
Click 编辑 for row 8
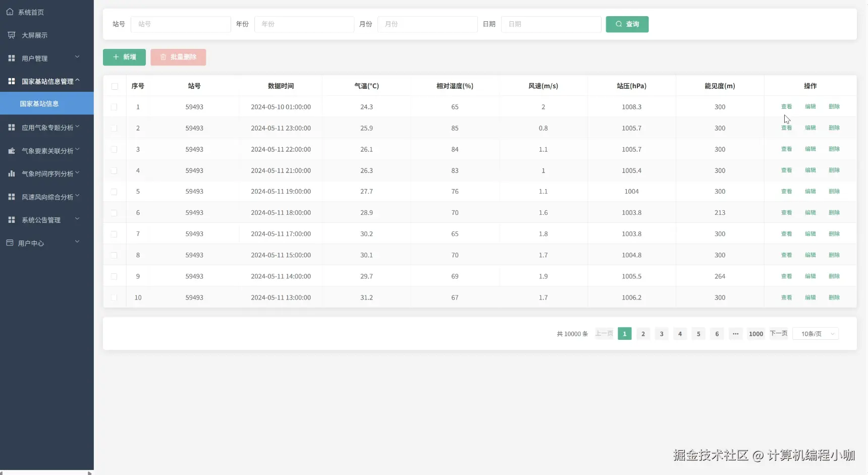(x=810, y=255)
